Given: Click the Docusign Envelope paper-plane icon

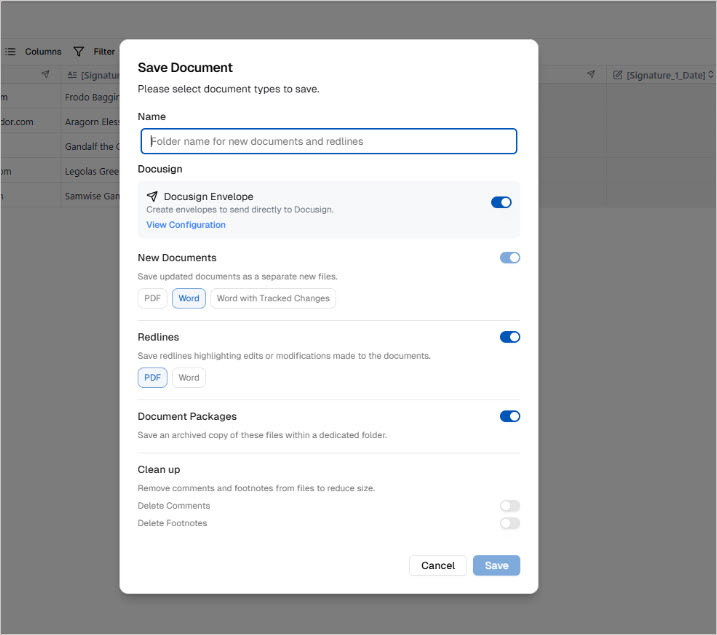Looking at the screenshot, I should pos(152,196).
